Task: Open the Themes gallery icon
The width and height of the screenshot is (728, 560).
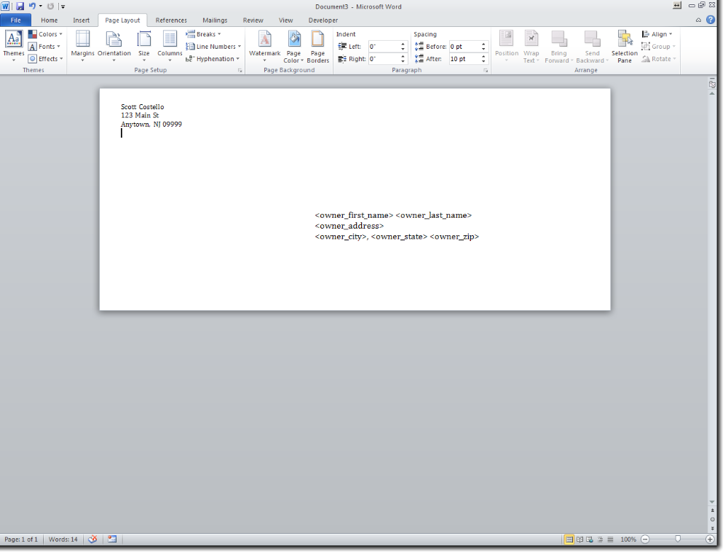Action: (13, 40)
